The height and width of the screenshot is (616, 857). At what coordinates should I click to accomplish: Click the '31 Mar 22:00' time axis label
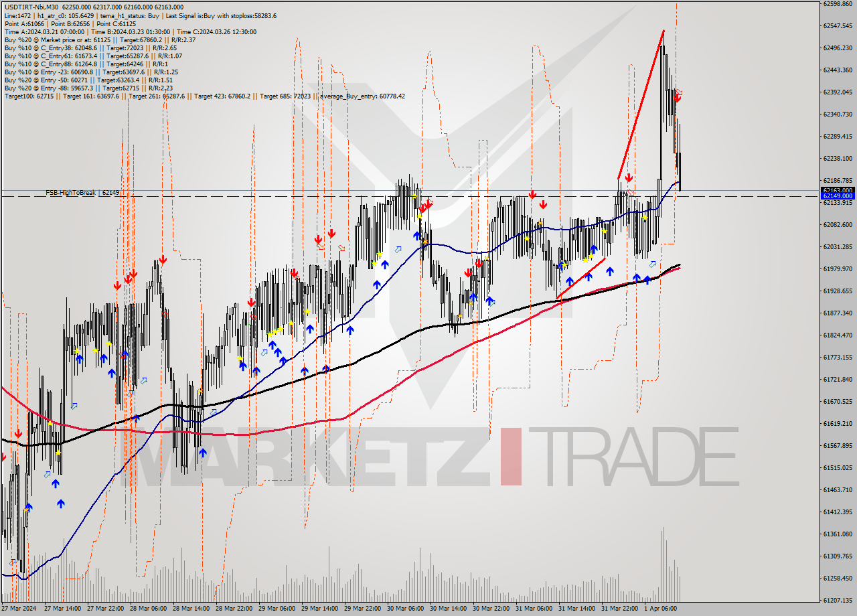(x=620, y=609)
